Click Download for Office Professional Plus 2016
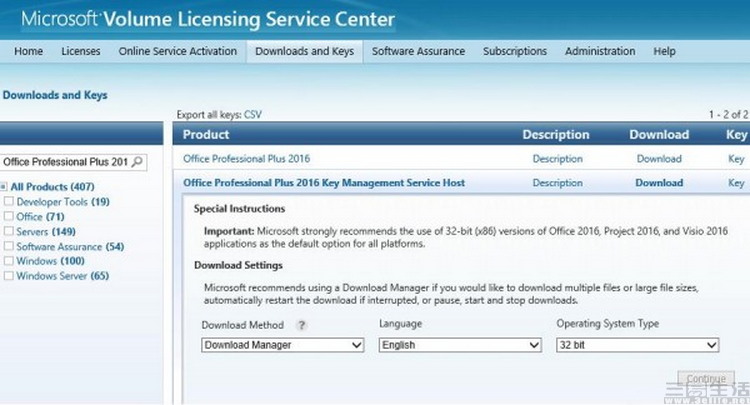The width and height of the screenshot is (750, 405). click(x=659, y=159)
